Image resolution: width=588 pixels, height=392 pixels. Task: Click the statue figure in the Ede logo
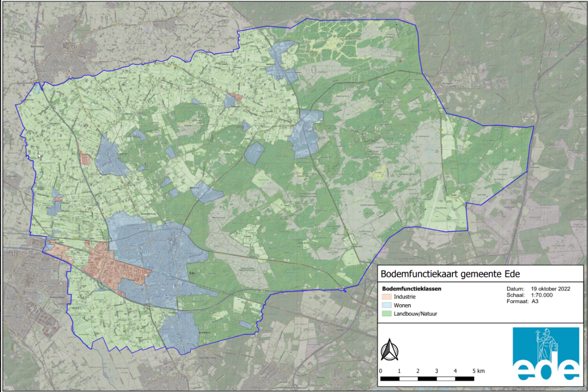point(546,344)
